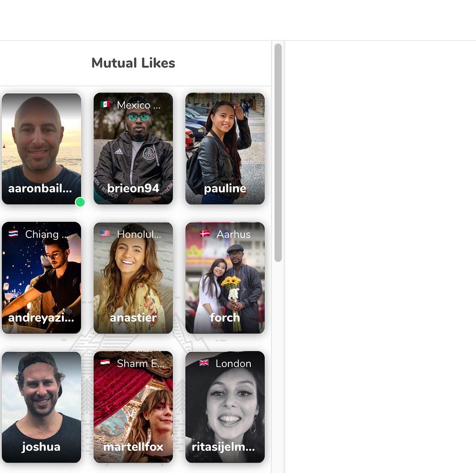Click the Aarhus location label
476x473 pixels.
tap(233, 234)
